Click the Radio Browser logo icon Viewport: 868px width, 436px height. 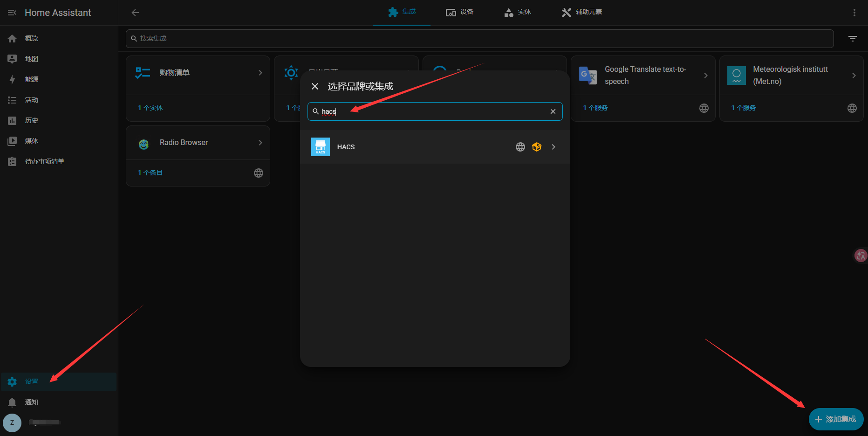(x=144, y=145)
